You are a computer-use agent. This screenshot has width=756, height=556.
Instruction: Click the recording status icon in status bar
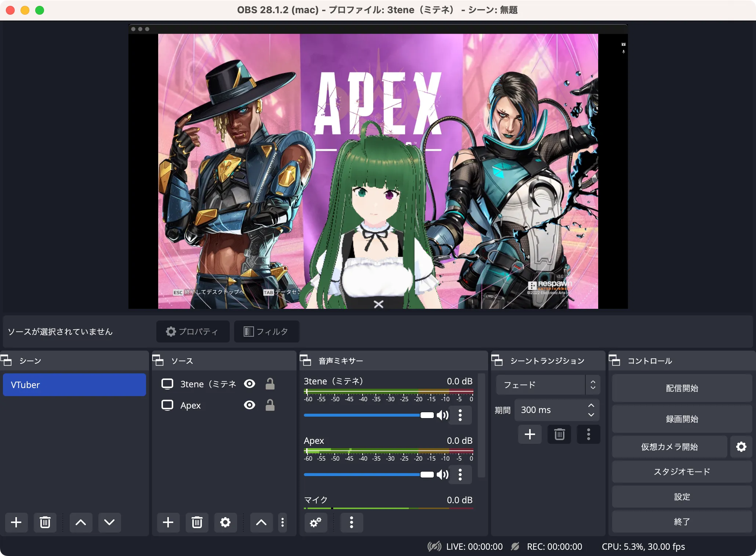[515, 546]
